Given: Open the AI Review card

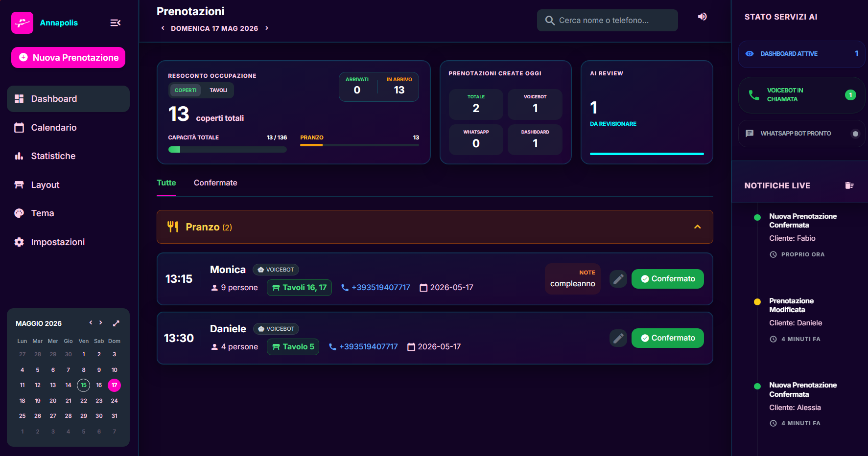Looking at the screenshot, I should coord(647,112).
